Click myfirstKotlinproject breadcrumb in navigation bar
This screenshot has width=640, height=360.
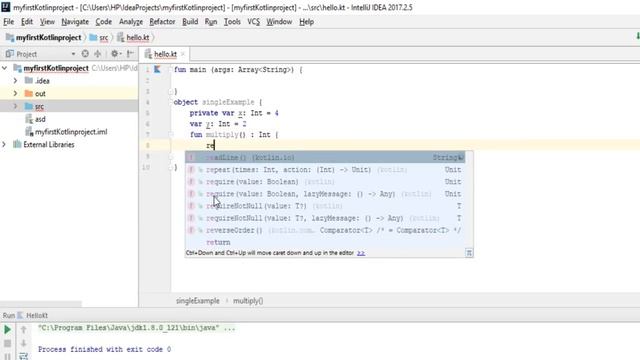(44, 38)
